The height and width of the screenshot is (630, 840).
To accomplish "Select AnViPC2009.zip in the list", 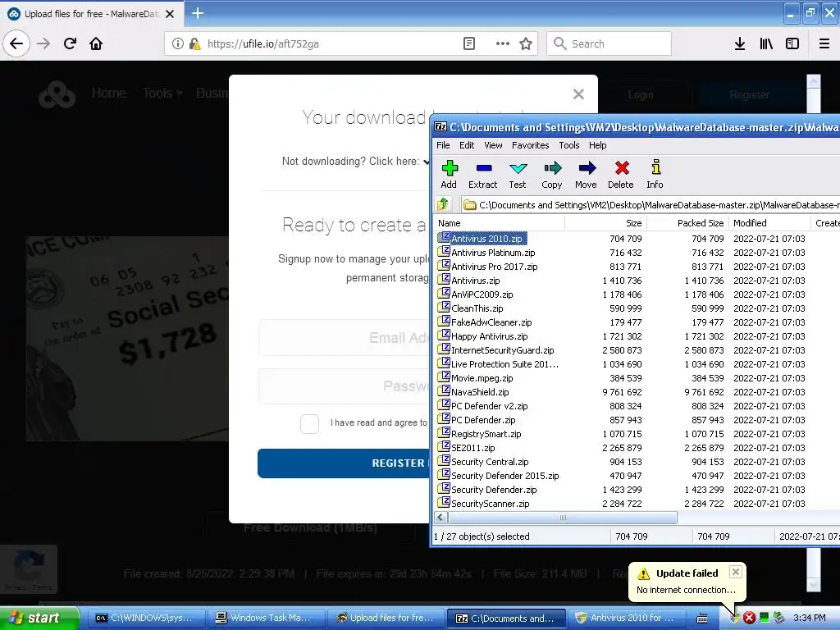I will 482,294.
